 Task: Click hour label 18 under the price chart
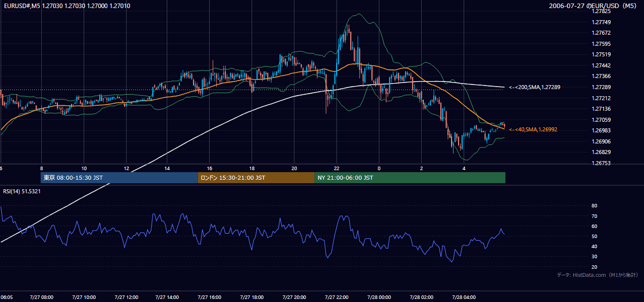251,169
